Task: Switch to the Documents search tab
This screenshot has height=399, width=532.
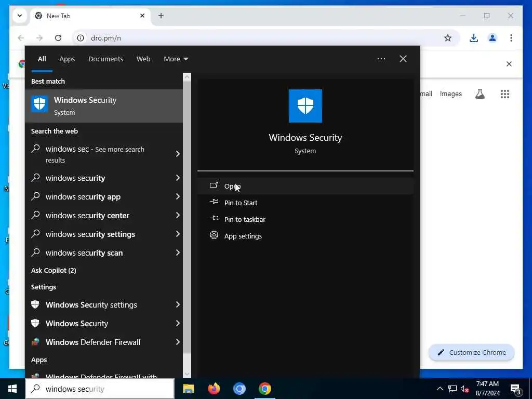Action: [x=105, y=59]
